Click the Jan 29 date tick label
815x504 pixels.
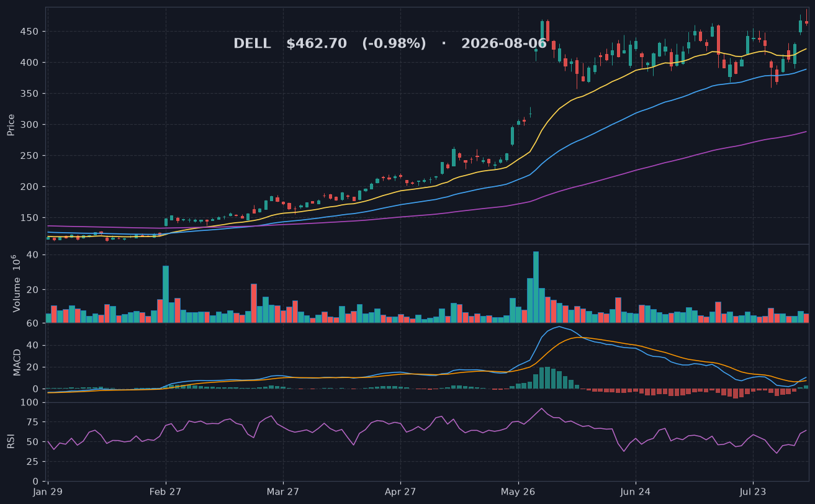click(48, 492)
